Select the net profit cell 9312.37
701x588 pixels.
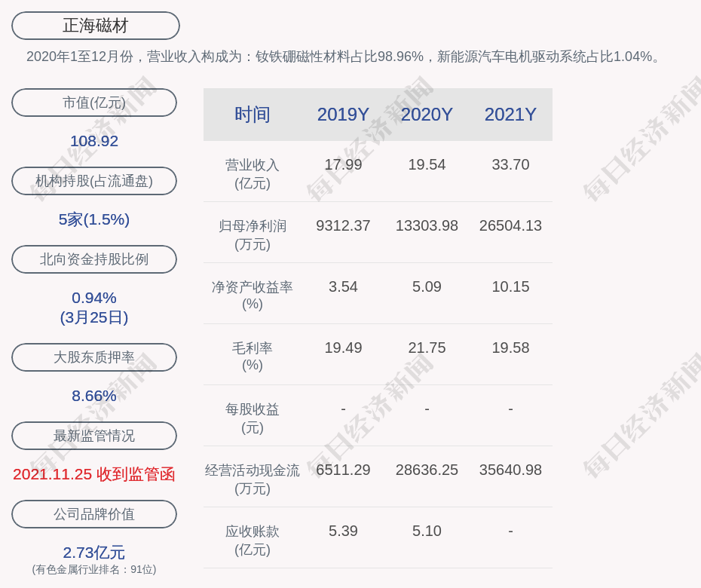pos(343,225)
